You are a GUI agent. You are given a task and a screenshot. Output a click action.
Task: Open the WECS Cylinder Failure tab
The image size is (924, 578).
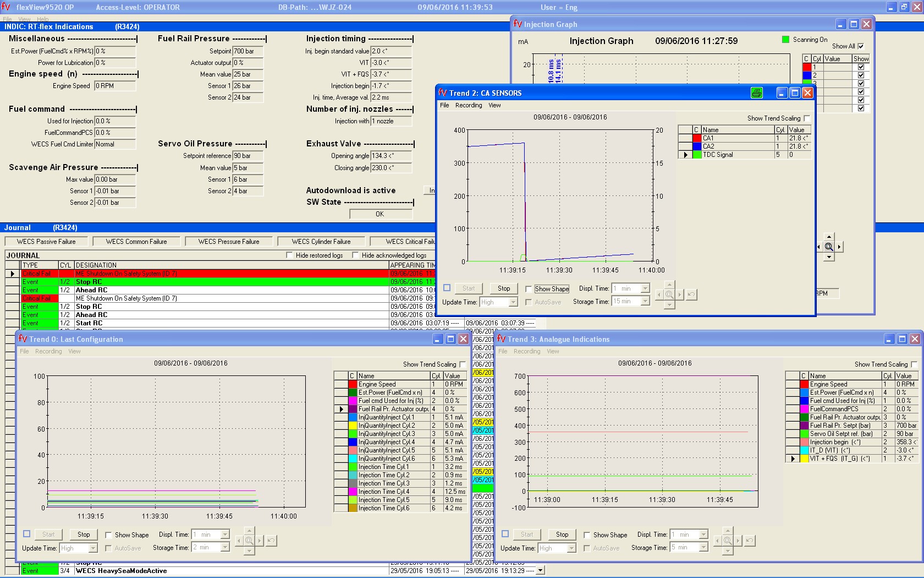pos(321,241)
